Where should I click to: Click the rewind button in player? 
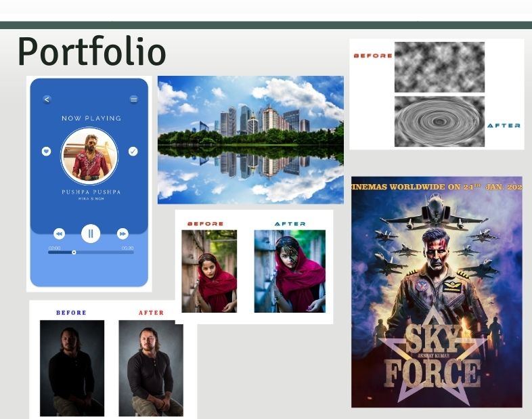tap(59, 234)
